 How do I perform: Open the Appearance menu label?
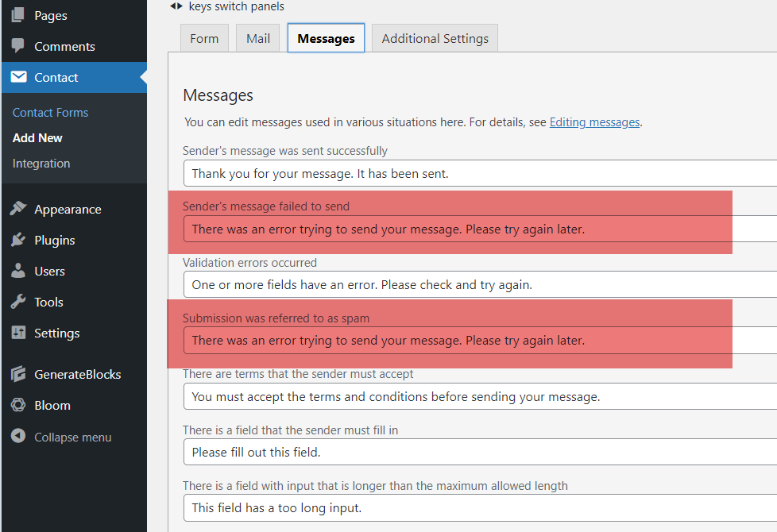pos(68,210)
